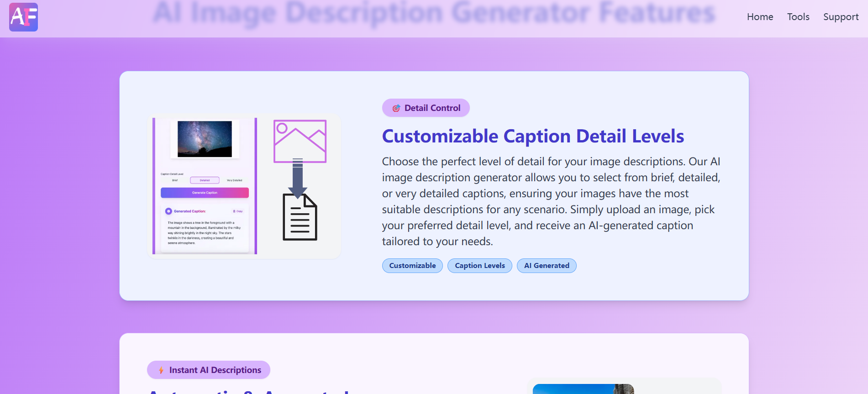Image resolution: width=868 pixels, height=394 pixels.
Task: Select the Customizable tag
Action: pyautogui.click(x=412, y=266)
